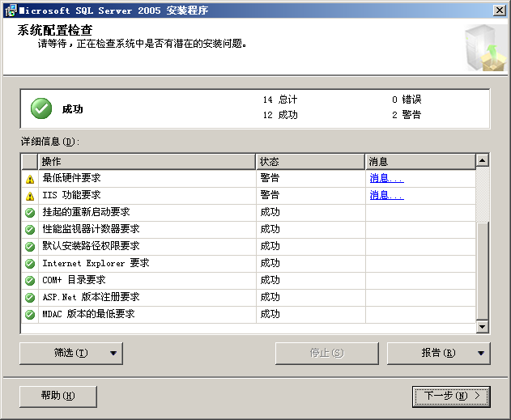The image size is (511, 420).
Task: Sort by the 消息 column header
Action: pyautogui.click(x=421, y=162)
